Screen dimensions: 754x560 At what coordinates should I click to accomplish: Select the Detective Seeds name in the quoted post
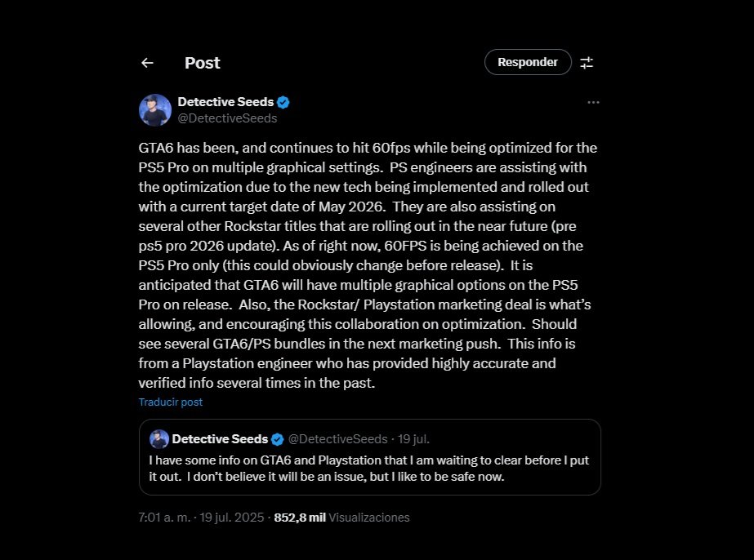[220, 439]
